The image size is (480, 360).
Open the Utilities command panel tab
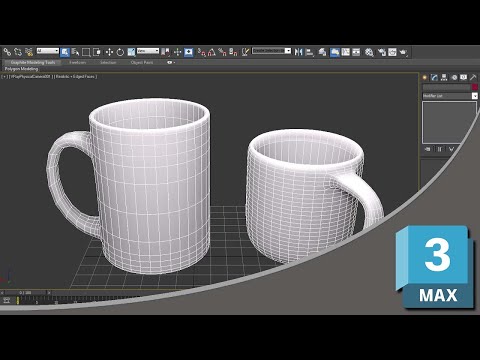coord(473,77)
